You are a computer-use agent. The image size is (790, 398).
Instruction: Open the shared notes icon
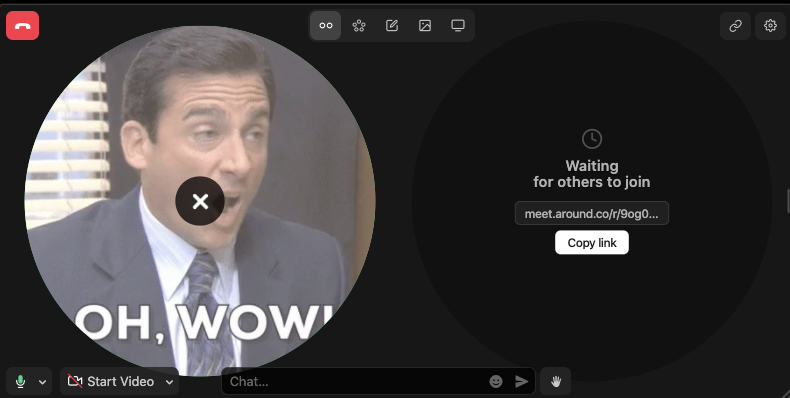tap(391, 25)
